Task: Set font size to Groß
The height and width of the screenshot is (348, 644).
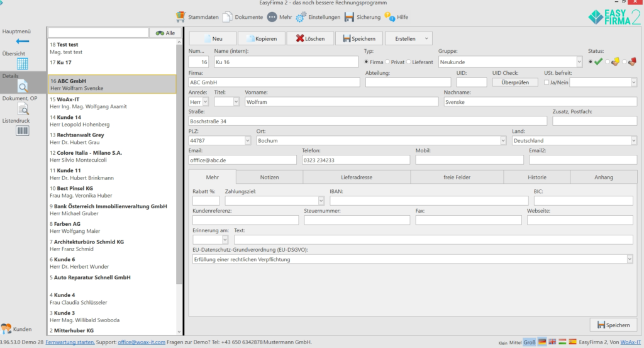Action: coord(530,342)
